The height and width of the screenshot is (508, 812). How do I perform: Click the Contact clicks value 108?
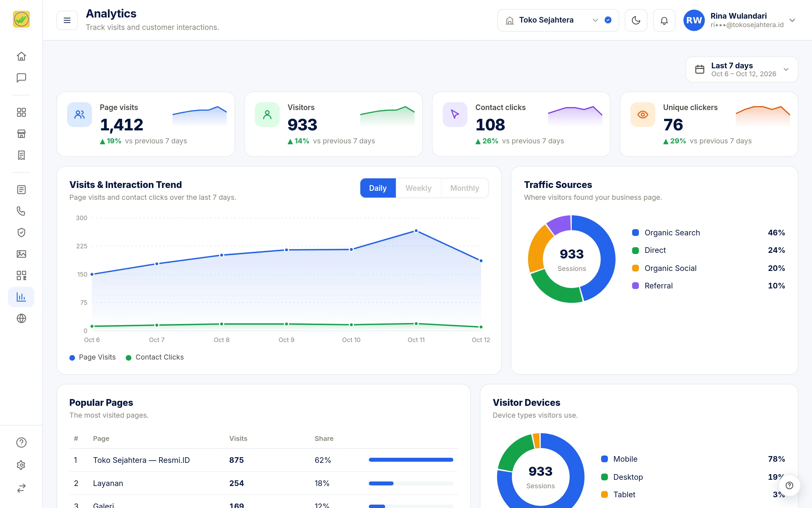(490, 125)
